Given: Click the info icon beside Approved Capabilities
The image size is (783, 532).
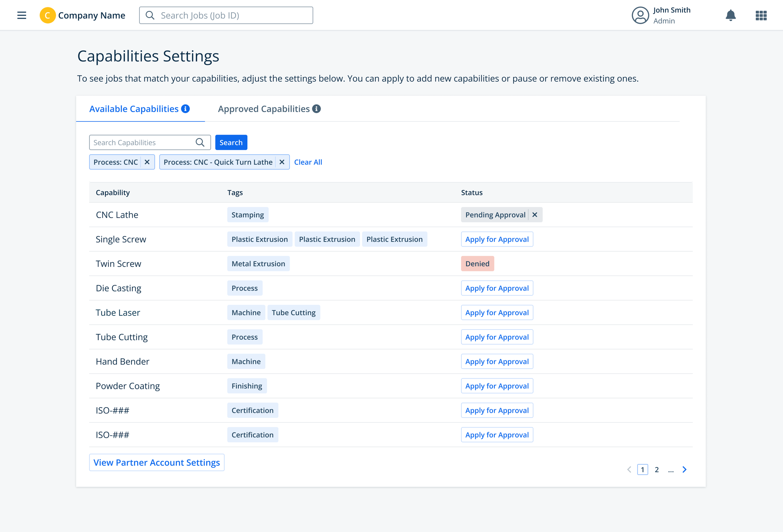Looking at the screenshot, I should pyautogui.click(x=316, y=109).
